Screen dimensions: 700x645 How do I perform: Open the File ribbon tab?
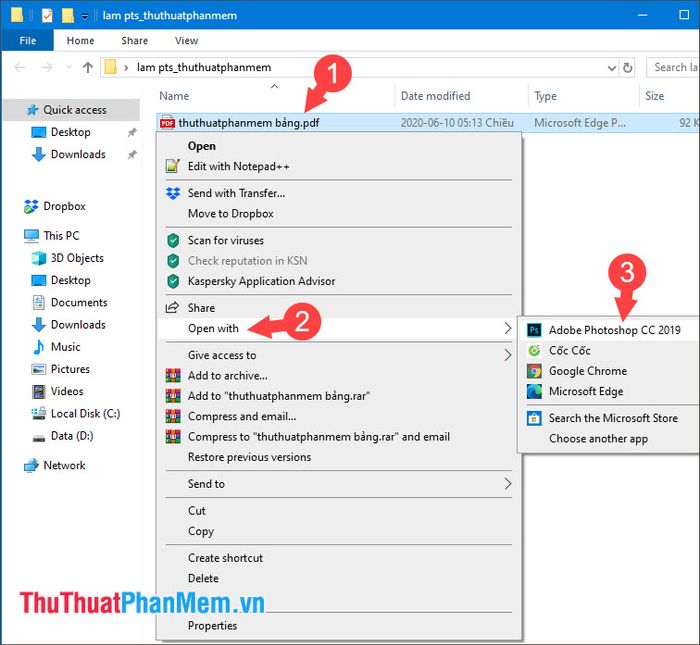(28, 41)
